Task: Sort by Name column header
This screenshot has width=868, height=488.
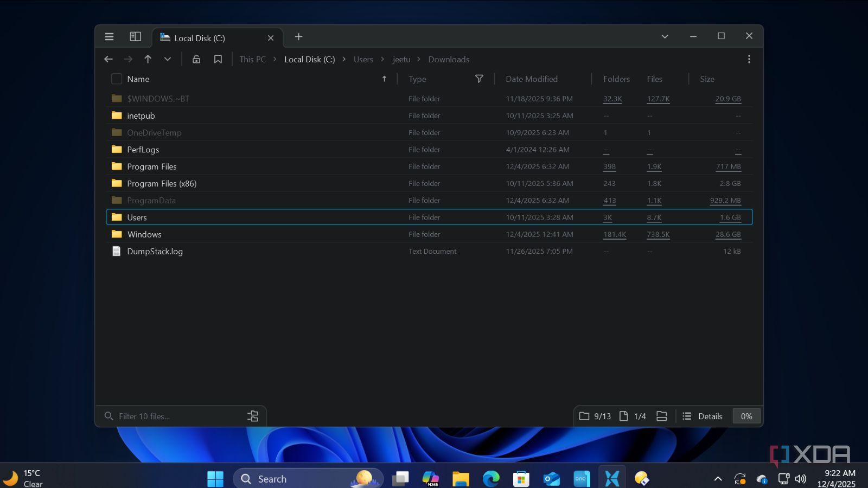Action: (138, 79)
